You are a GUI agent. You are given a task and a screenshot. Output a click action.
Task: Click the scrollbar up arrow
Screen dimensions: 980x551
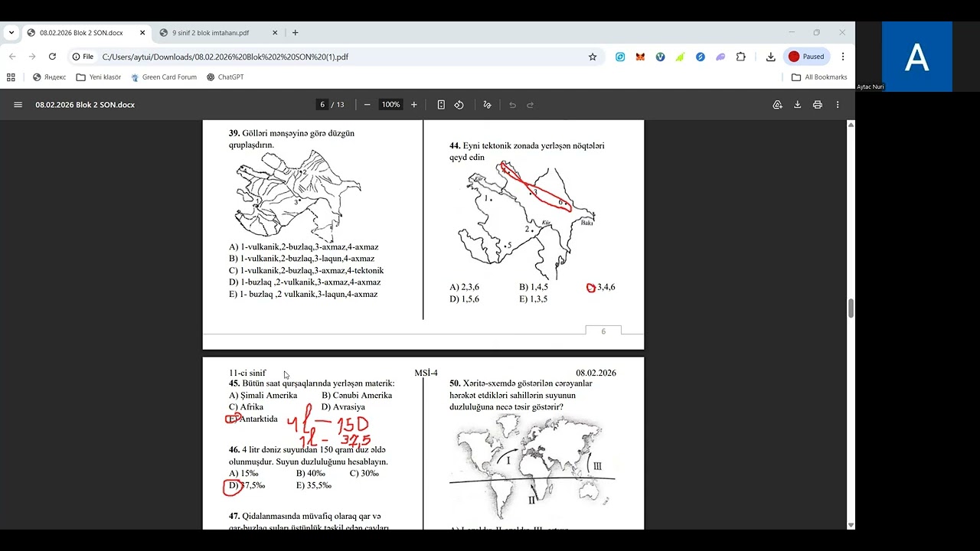click(x=850, y=125)
